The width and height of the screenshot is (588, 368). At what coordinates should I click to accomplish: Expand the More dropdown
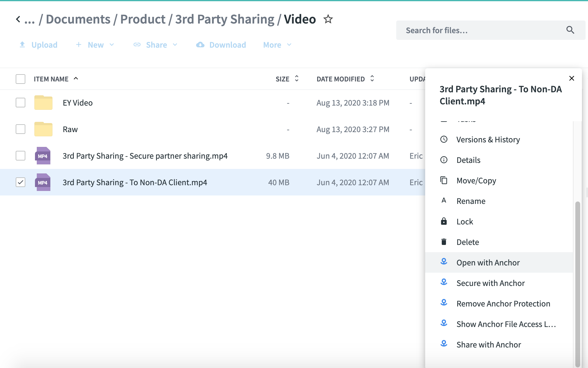click(x=277, y=45)
